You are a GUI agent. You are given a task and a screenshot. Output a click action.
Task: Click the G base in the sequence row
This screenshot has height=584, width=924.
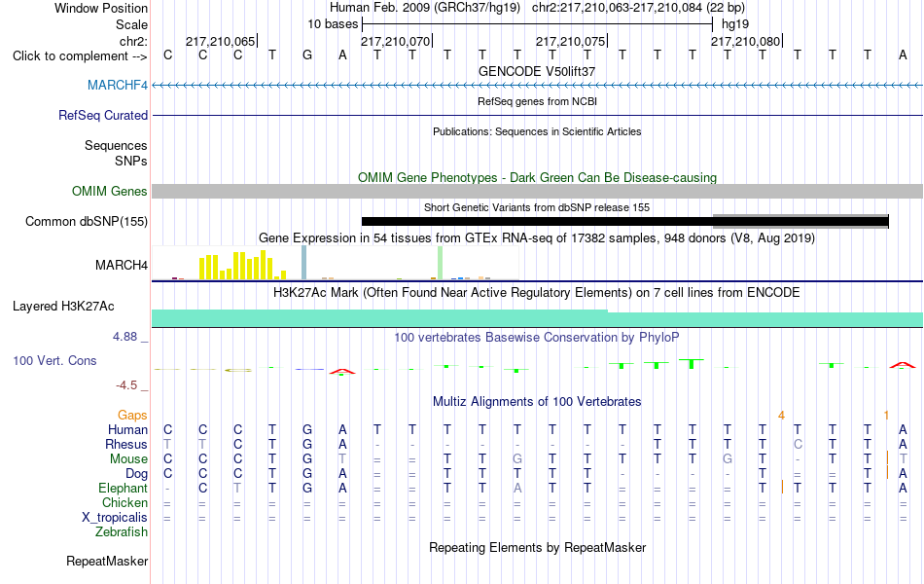(307, 55)
